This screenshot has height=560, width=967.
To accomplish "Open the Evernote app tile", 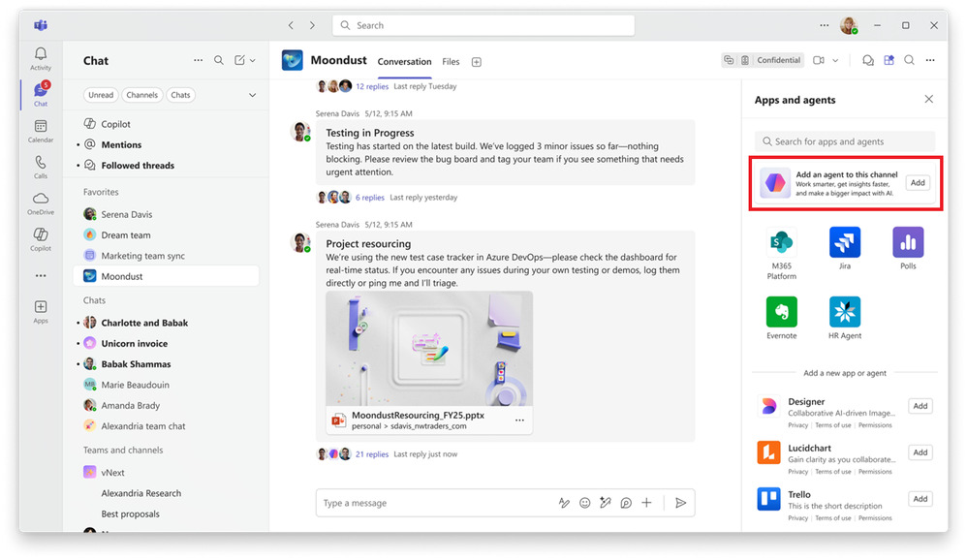I will click(x=781, y=312).
